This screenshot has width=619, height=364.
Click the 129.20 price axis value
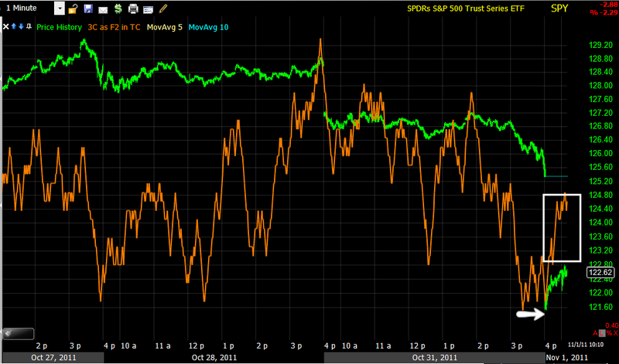(x=601, y=45)
